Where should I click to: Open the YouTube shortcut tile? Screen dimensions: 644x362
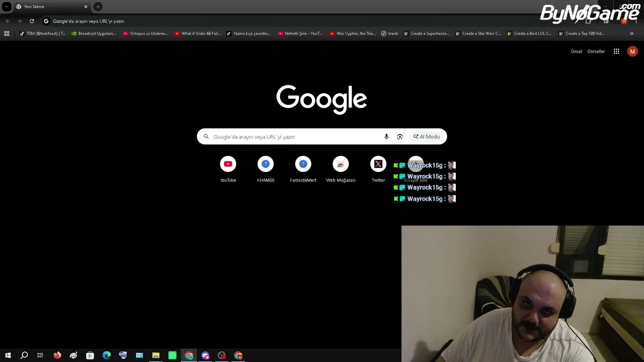coord(228,169)
